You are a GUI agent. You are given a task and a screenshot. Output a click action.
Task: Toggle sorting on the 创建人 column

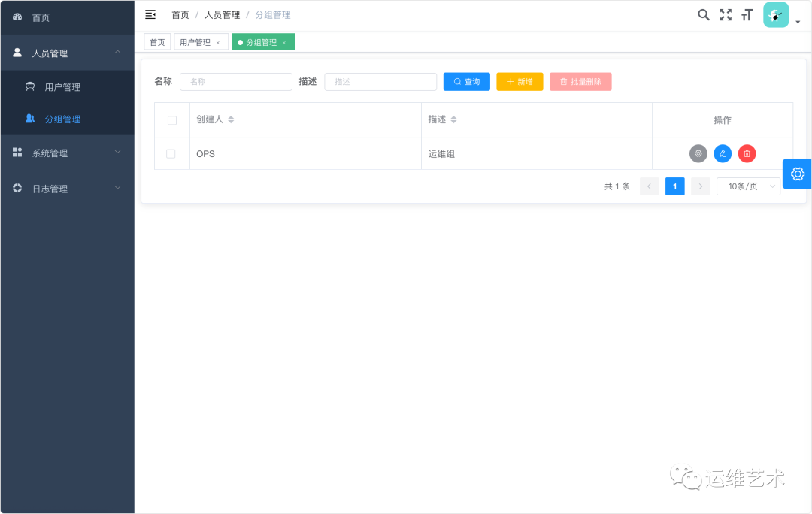[x=229, y=119]
